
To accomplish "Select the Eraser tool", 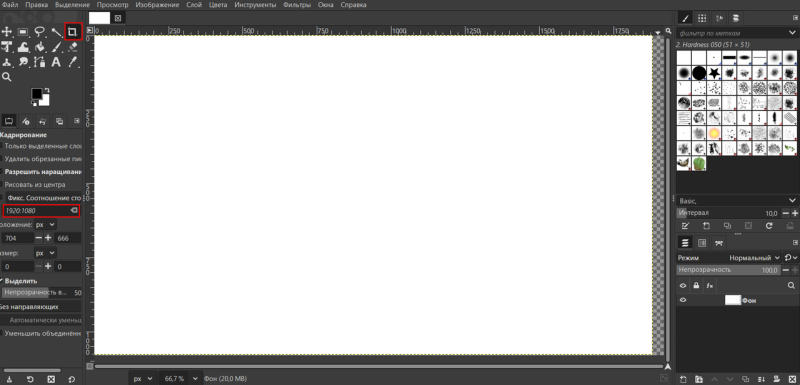I will 72,47.
